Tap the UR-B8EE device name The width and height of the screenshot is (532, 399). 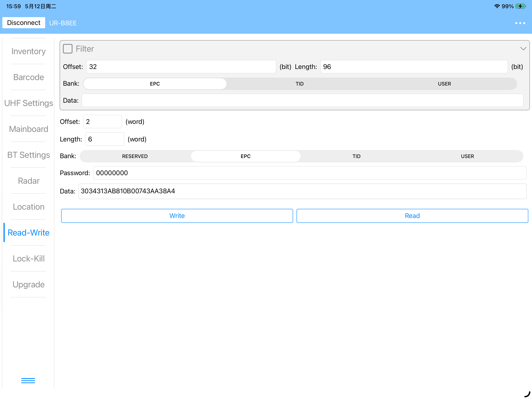[63, 23]
